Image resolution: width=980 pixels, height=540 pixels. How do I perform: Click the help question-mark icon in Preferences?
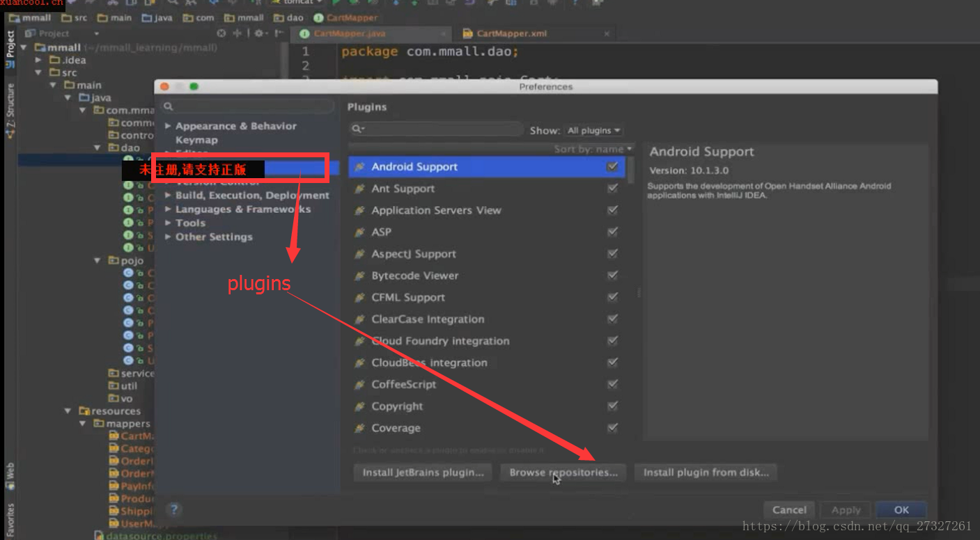(174, 509)
